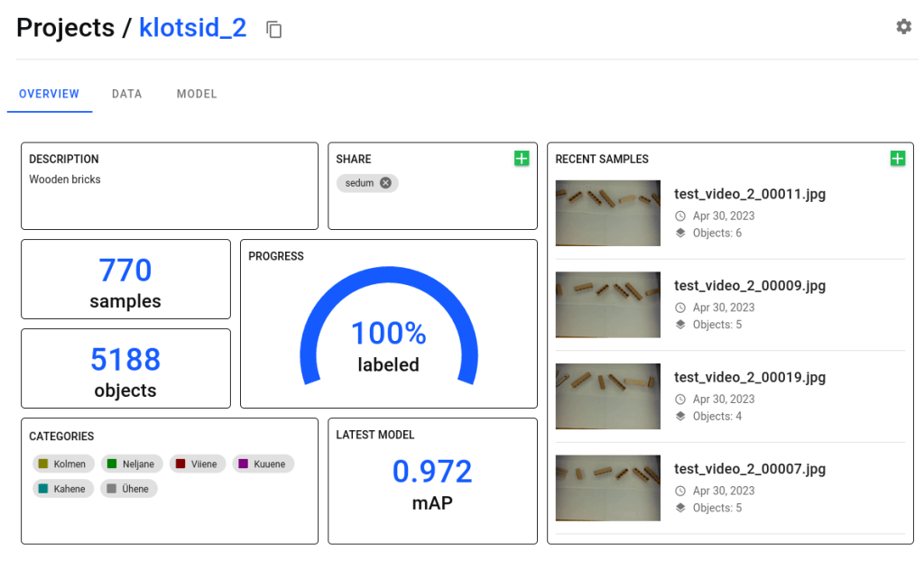Click green plus icon in Recent Samples

[x=897, y=159]
